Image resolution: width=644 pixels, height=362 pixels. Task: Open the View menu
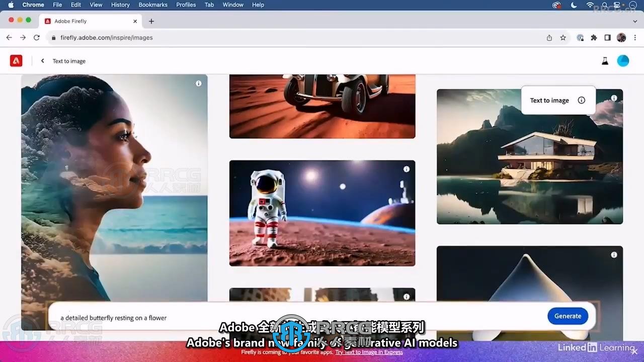pyautogui.click(x=96, y=5)
